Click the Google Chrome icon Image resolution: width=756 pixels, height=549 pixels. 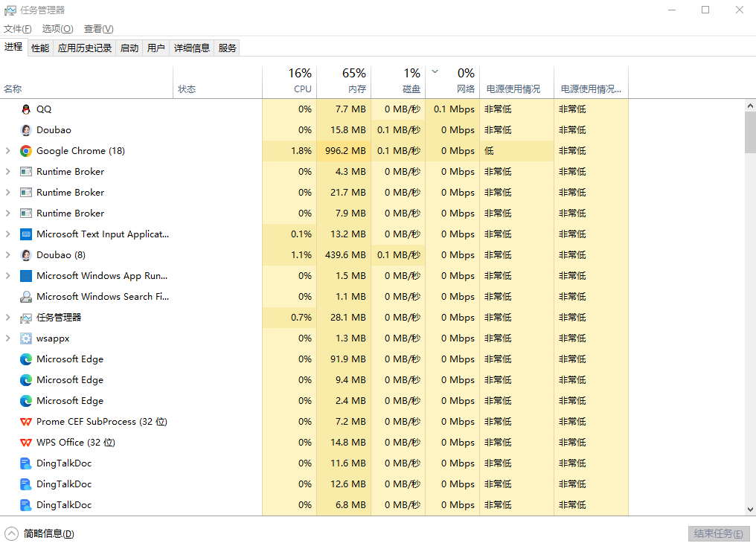point(26,151)
